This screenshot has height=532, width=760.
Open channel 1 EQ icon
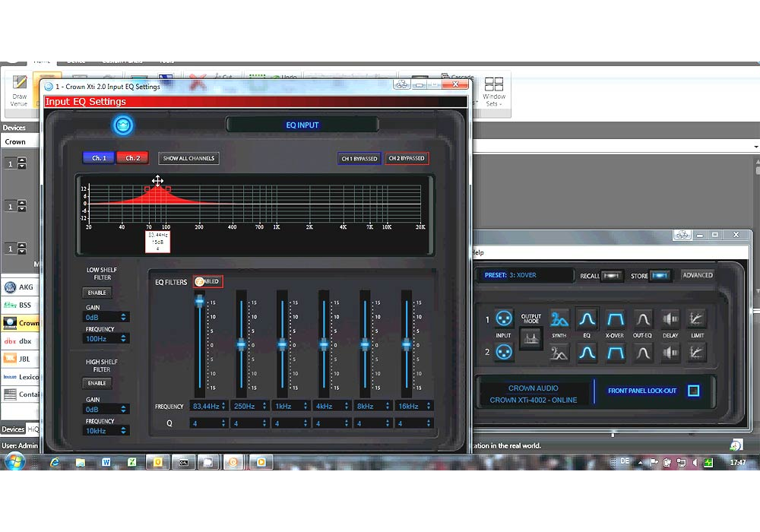[587, 318]
